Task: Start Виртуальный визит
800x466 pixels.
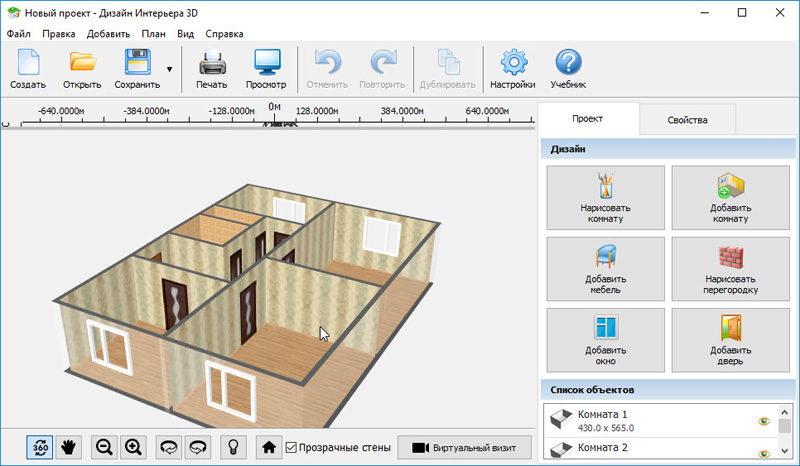Action: 464,448
